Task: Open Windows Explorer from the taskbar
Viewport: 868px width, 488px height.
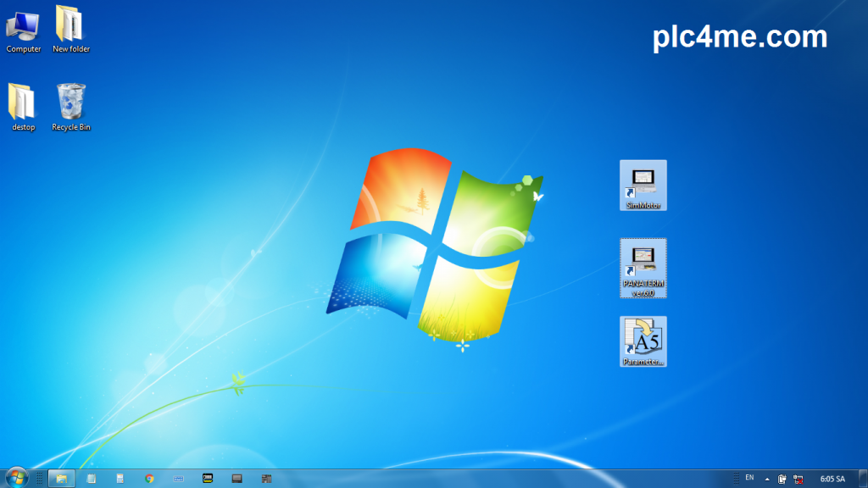Action: coord(62,479)
